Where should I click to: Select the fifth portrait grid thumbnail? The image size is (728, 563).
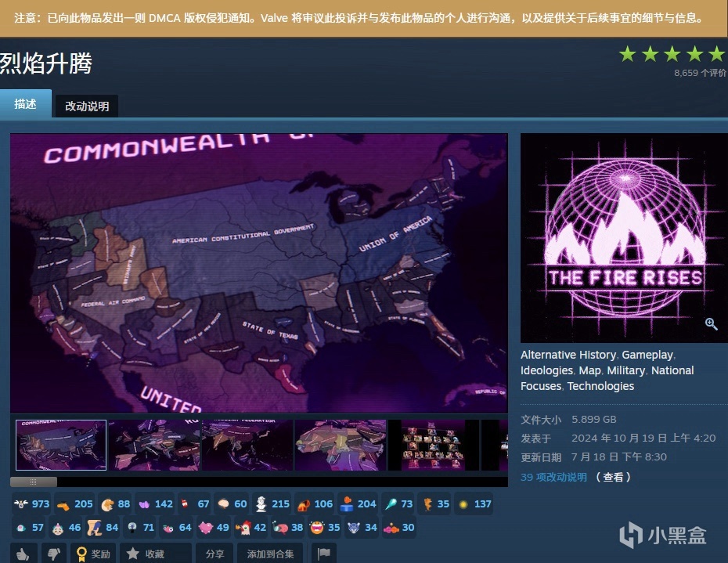pyautogui.click(x=434, y=445)
